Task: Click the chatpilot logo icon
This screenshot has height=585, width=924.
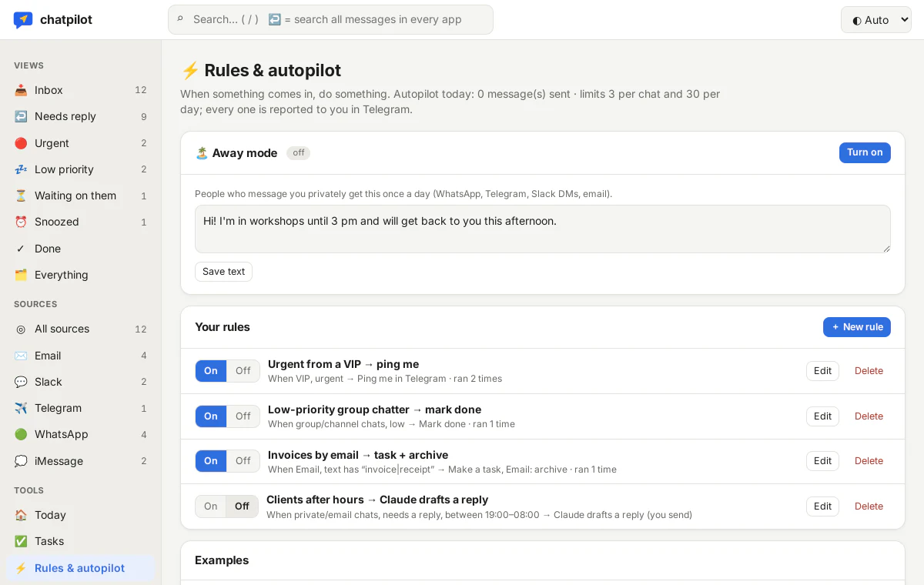Action: click(23, 20)
